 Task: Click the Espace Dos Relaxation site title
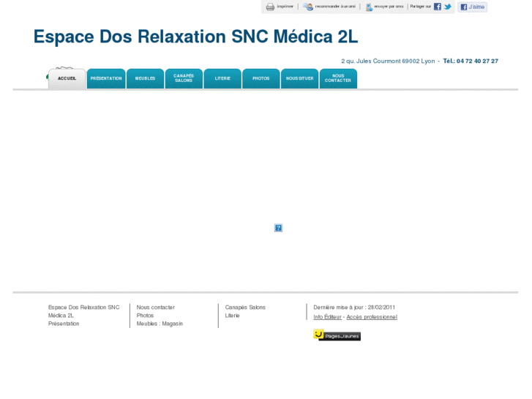click(x=195, y=37)
